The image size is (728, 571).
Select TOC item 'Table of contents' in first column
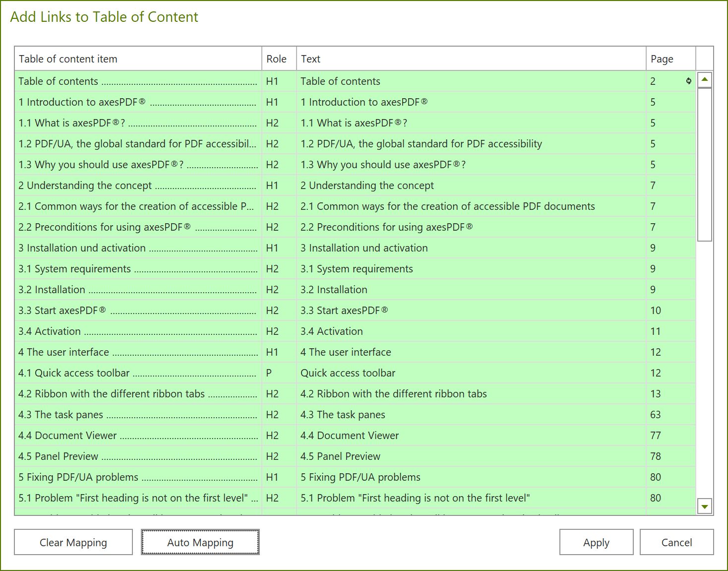138,81
